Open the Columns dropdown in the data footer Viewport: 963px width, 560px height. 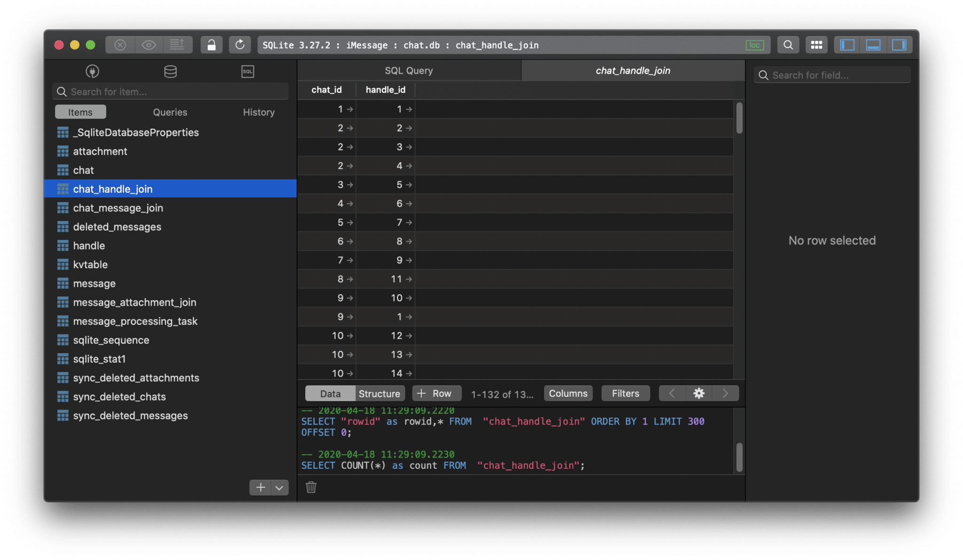[568, 393]
